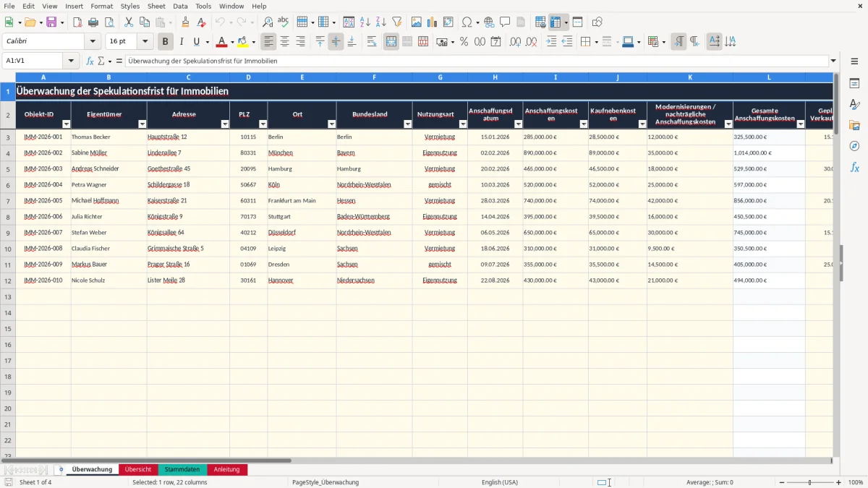Toggle AutoFilter funnel icon
Viewport: 868px width, 488px height.
click(397, 22)
